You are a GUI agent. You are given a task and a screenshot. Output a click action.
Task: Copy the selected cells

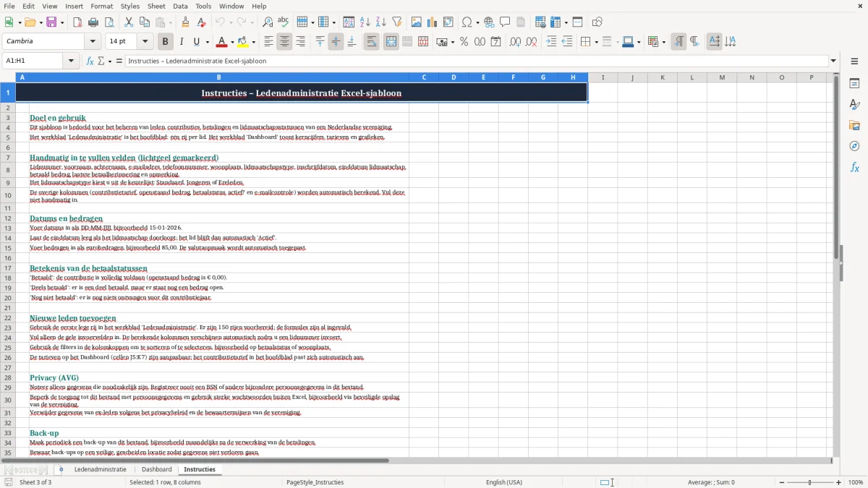point(145,22)
